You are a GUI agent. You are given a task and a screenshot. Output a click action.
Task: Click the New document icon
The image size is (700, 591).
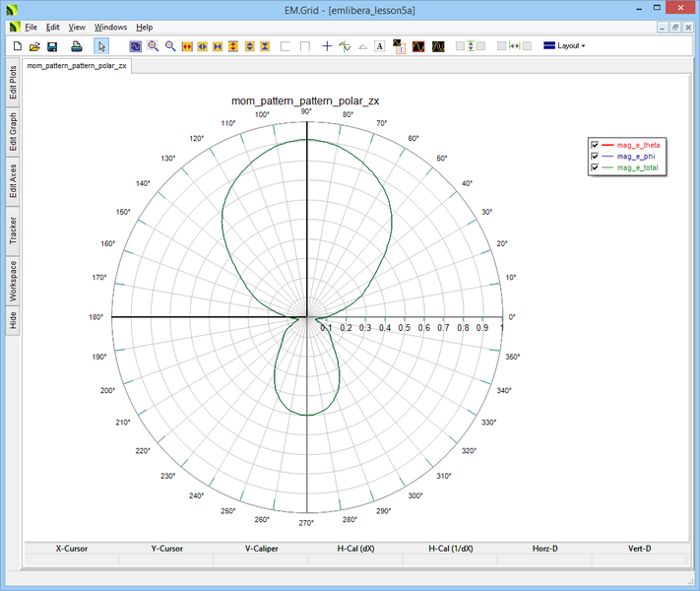click(x=17, y=46)
